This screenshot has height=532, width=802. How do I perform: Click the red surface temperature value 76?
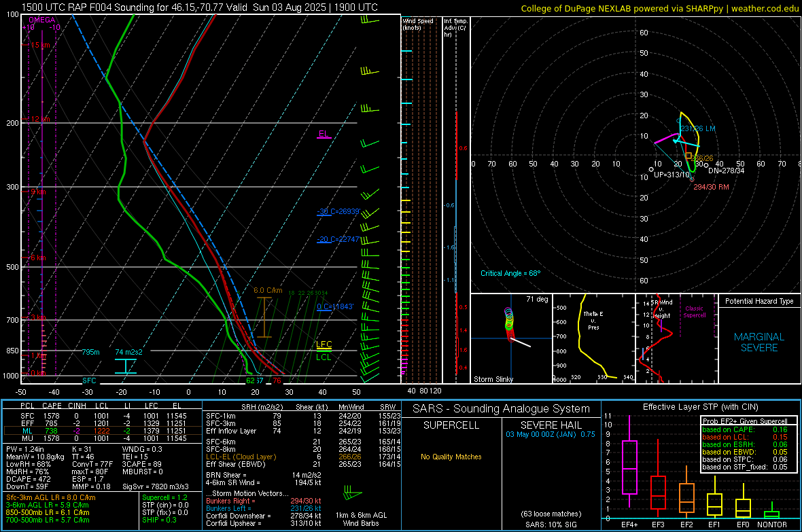[x=277, y=380]
